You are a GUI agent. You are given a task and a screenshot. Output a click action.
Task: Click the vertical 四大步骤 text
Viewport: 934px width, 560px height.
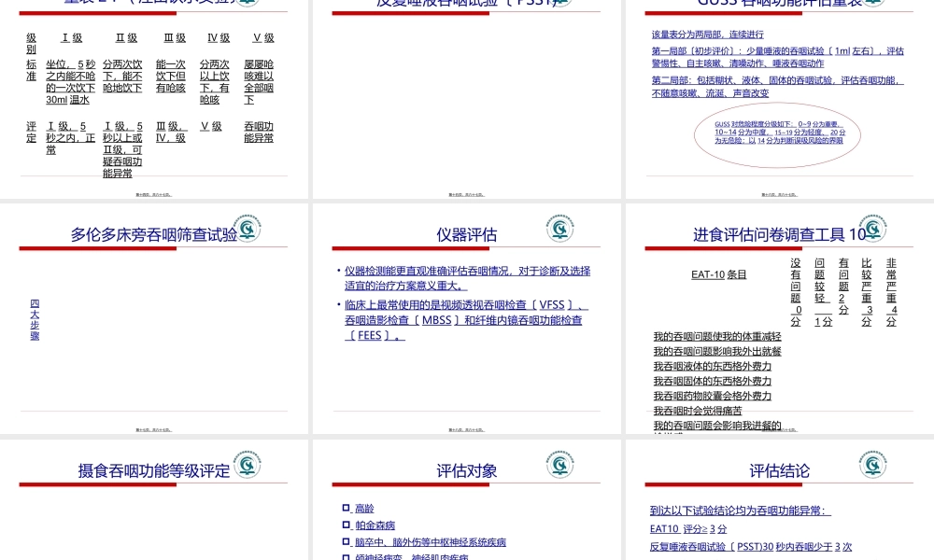click(x=35, y=317)
